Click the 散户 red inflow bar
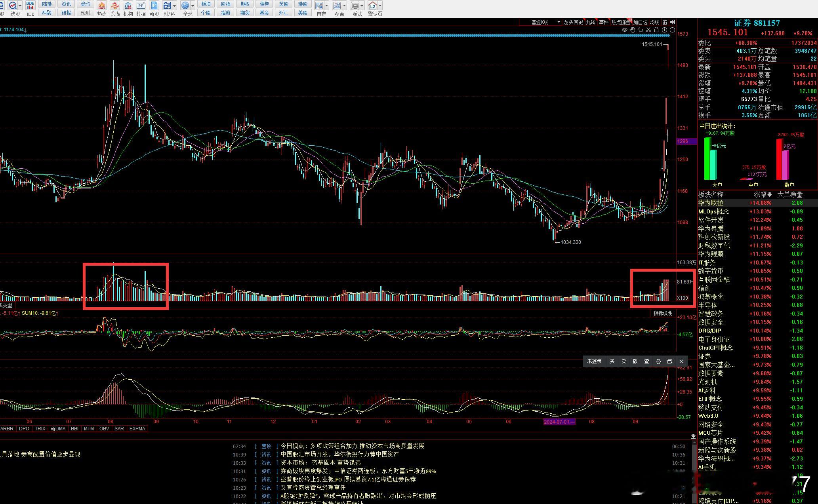Image resolution: width=818 pixels, height=504 pixels. [x=779, y=159]
